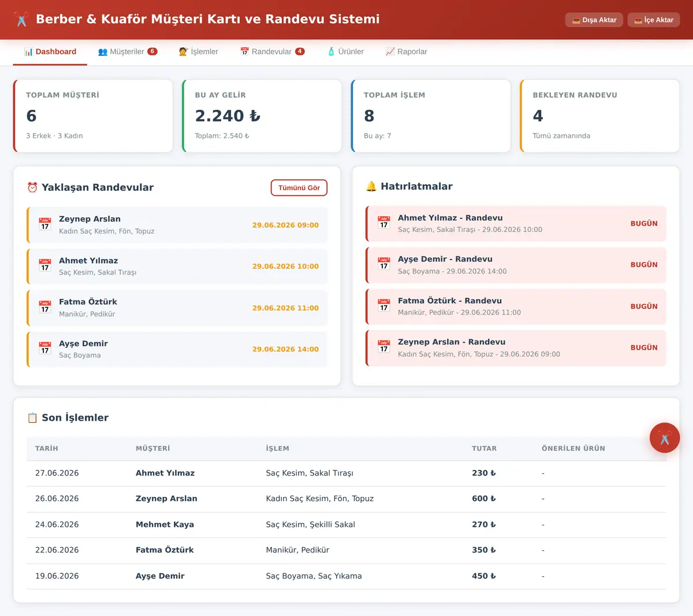Click the bell icon beside Hatırlatmalar

coord(371,186)
